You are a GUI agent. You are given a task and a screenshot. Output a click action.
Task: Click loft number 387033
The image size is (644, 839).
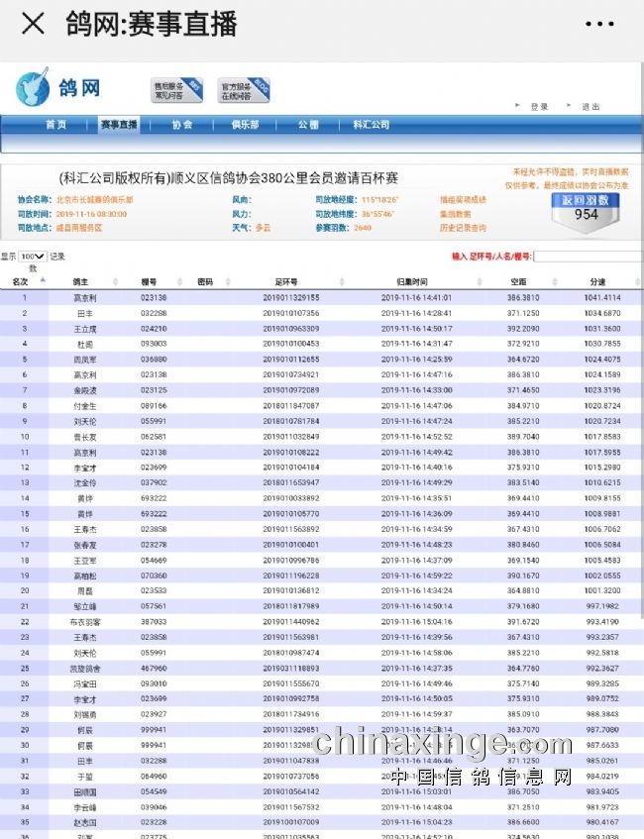154,622
